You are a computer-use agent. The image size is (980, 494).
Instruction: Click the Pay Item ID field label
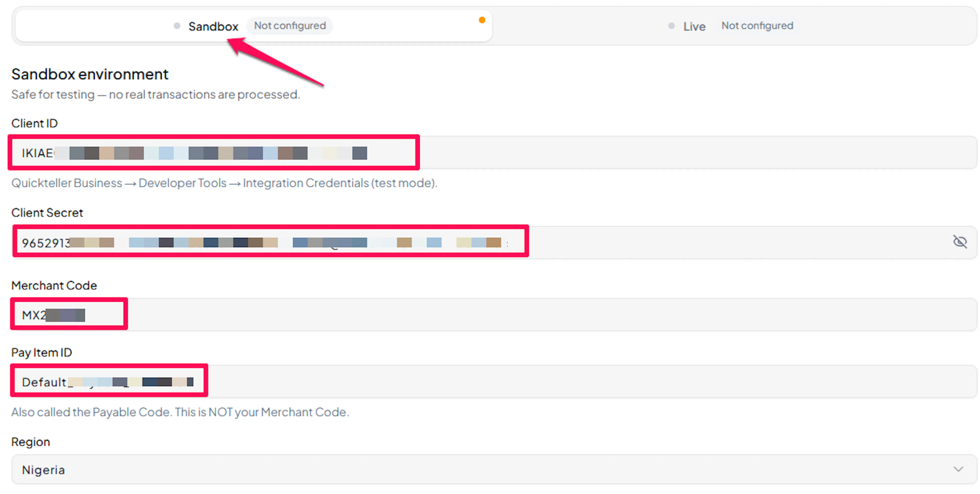42,352
